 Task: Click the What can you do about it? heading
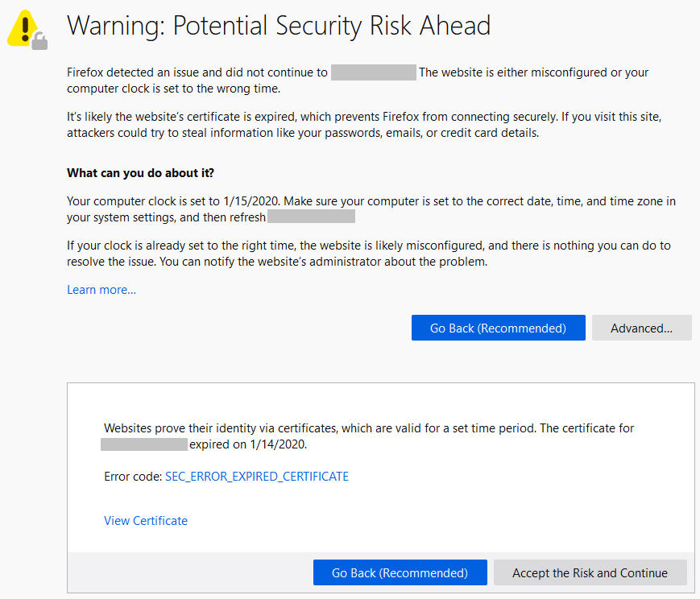click(x=140, y=173)
